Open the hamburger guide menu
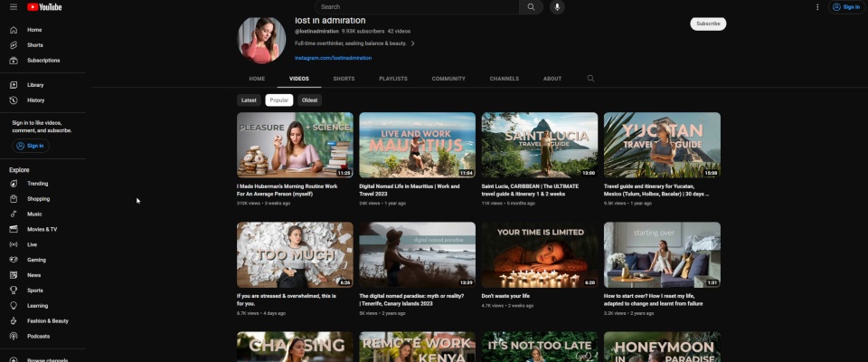This screenshot has width=868, height=362. (x=14, y=7)
